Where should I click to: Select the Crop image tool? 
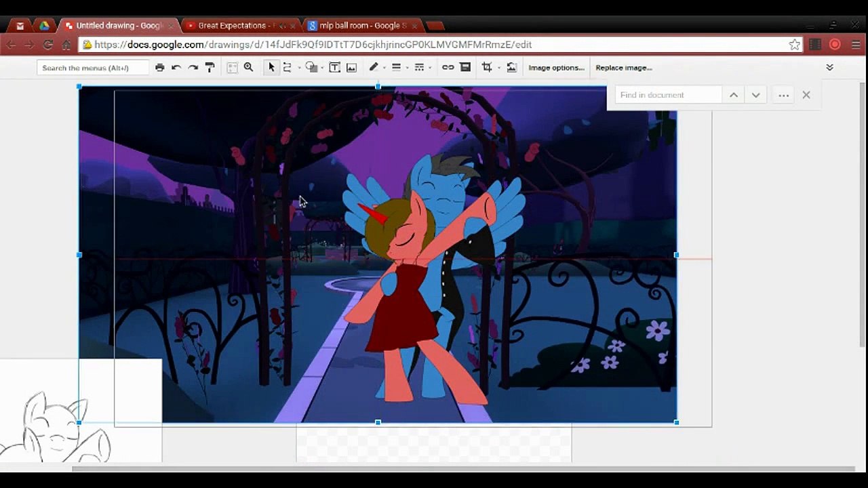487,67
